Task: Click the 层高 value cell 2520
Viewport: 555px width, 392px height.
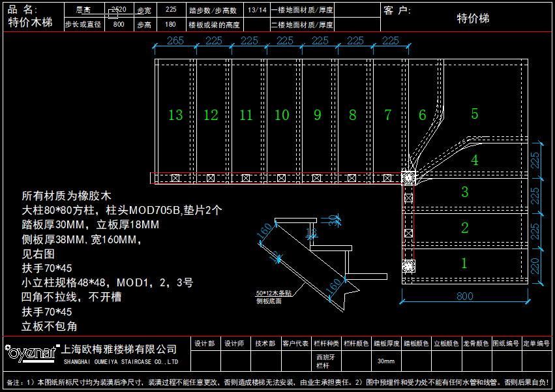Action: tap(119, 10)
